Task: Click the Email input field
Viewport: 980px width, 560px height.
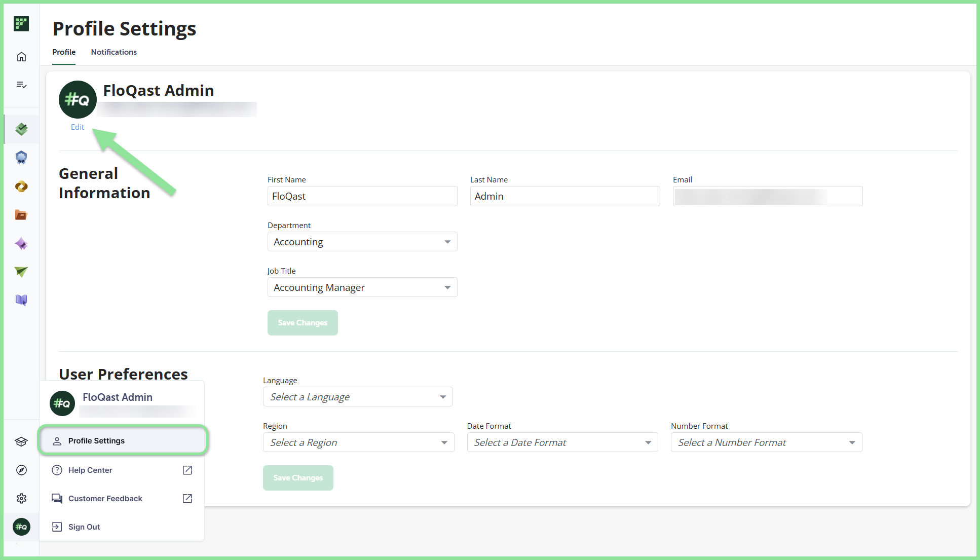Action: 768,196
